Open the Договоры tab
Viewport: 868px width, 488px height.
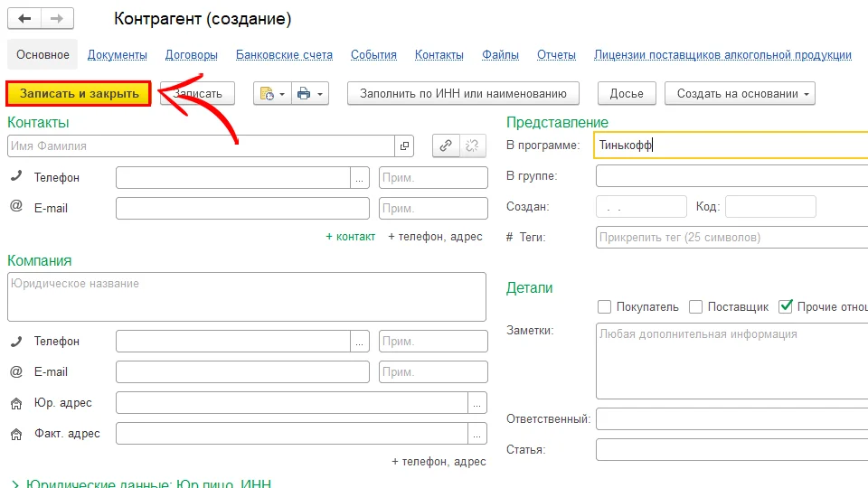tap(192, 55)
